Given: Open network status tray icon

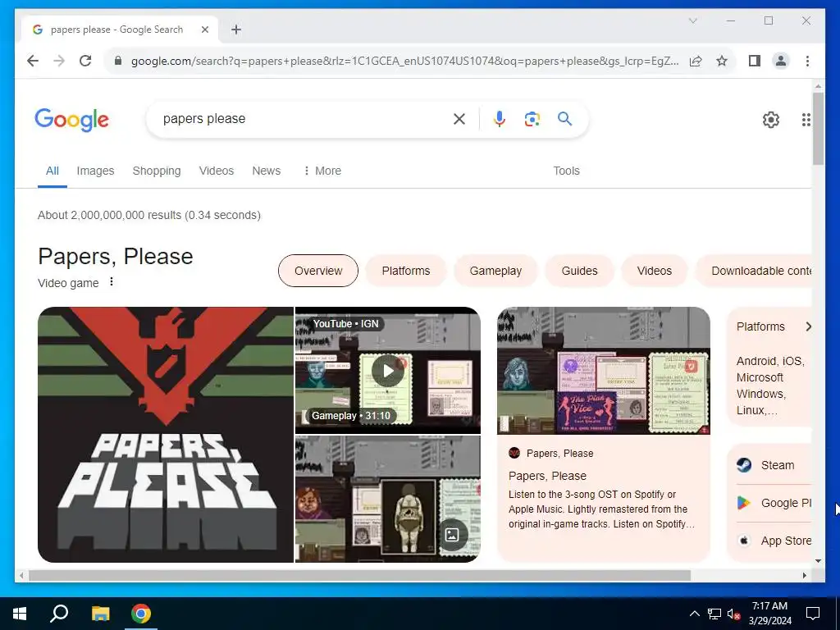Looking at the screenshot, I should pyautogui.click(x=714, y=614).
